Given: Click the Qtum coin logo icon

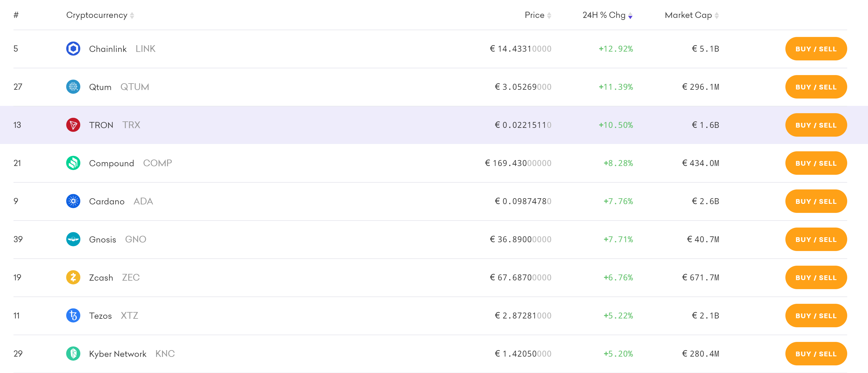Looking at the screenshot, I should click(x=73, y=87).
